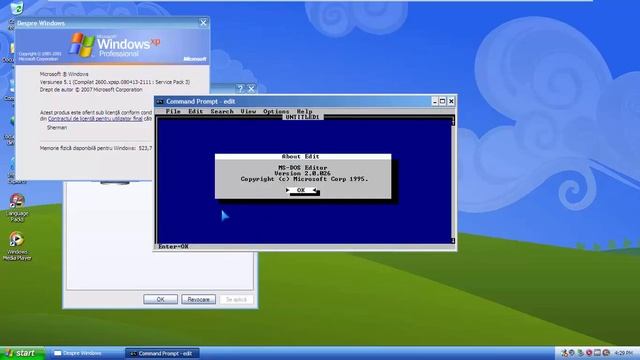Click the 'Enter=OK' status bar text
The image size is (640, 360).
(x=173, y=247)
